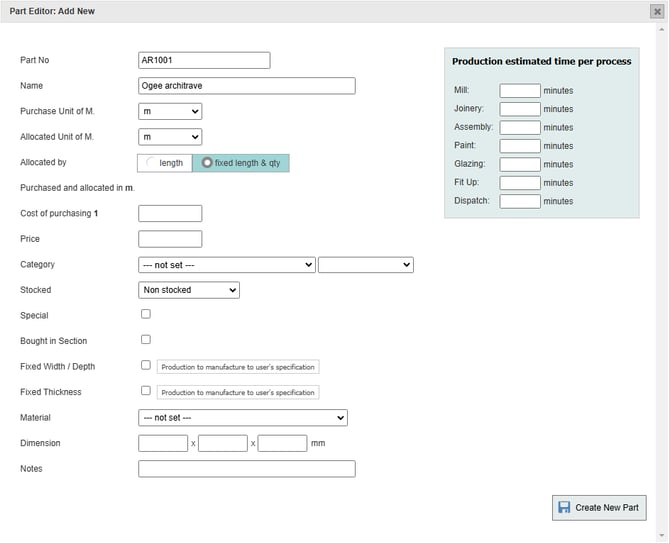Click the Mill minutes input box
Image resolution: width=670 pixels, height=544 pixels.
tap(520, 91)
